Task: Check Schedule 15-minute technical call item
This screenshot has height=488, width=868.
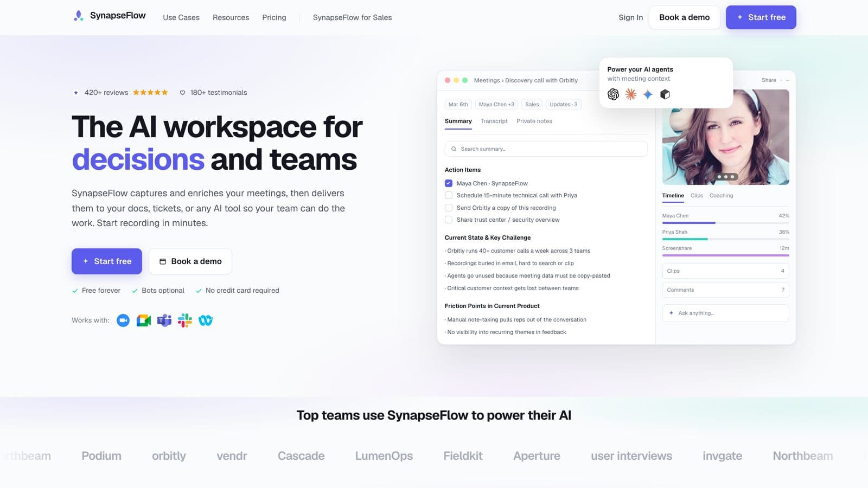Action: click(x=449, y=195)
